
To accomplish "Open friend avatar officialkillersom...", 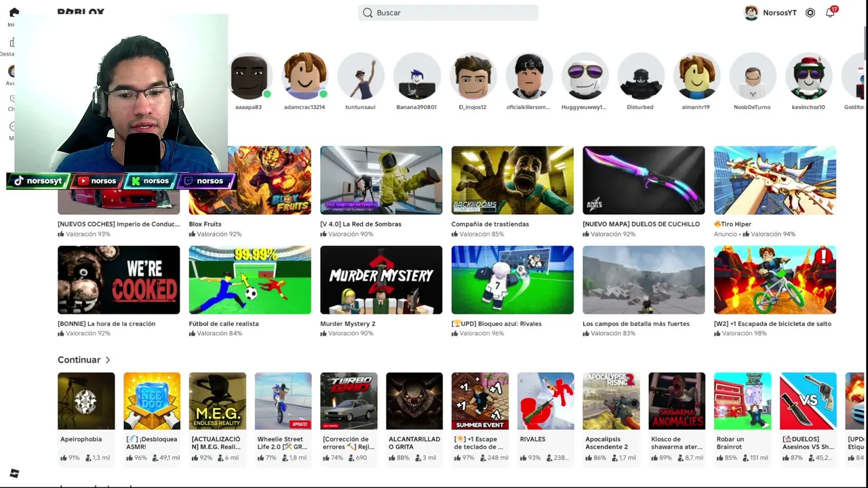I will point(528,75).
